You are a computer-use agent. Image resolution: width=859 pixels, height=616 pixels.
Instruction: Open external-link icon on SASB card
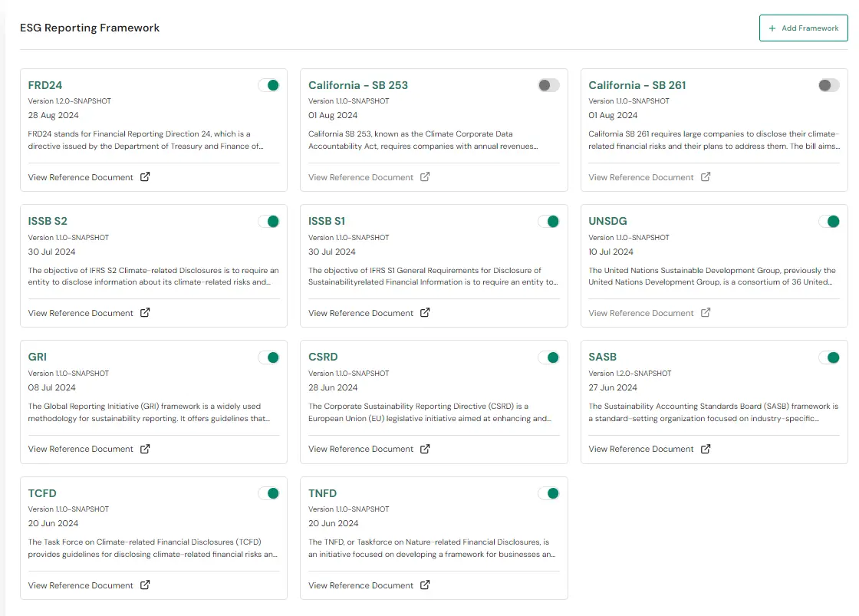click(x=706, y=449)
